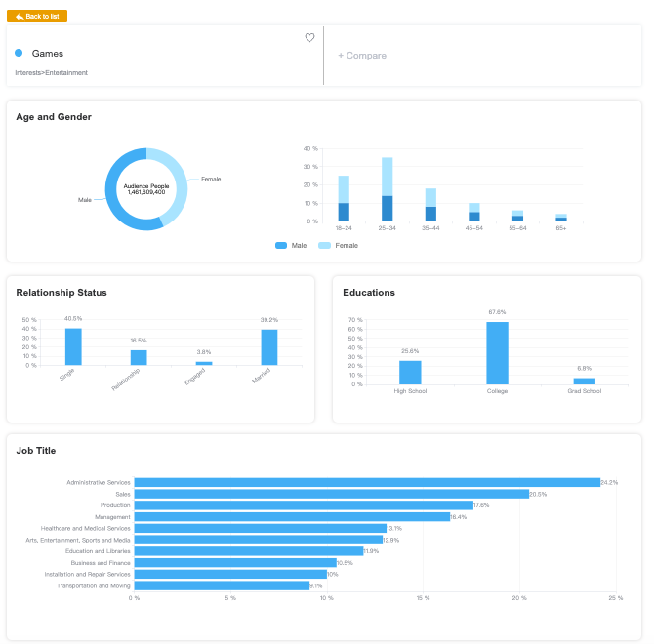The width and height of the screenshot is (654, 644).
Task: Click the Arts, Entertainment, Sports and Media bar
Action: click(x=258, y=540)
